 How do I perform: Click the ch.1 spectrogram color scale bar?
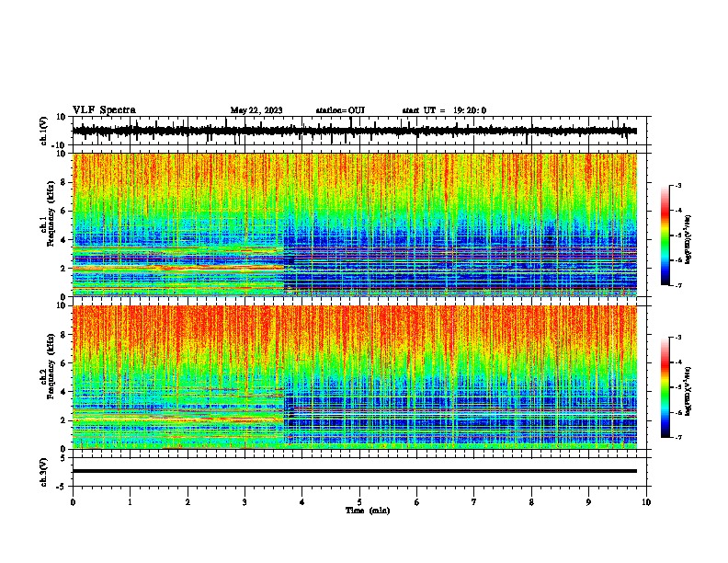click(x=665, y=236)
